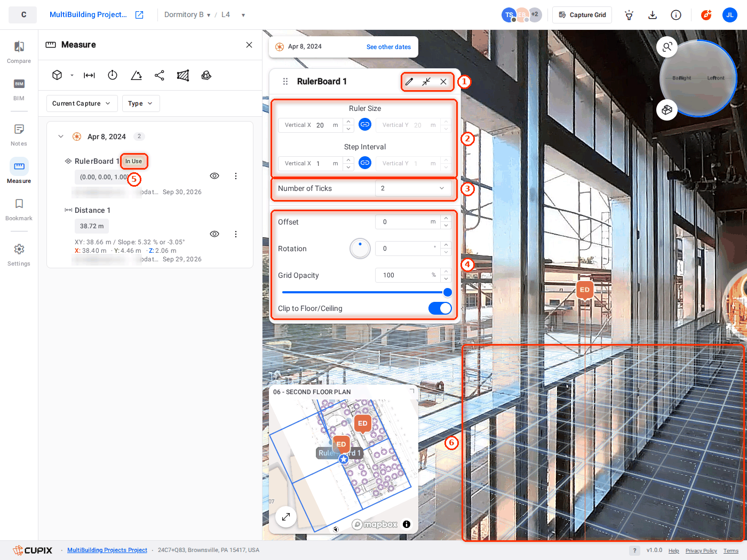Click the Offset value input field

[x=409, y=222]
